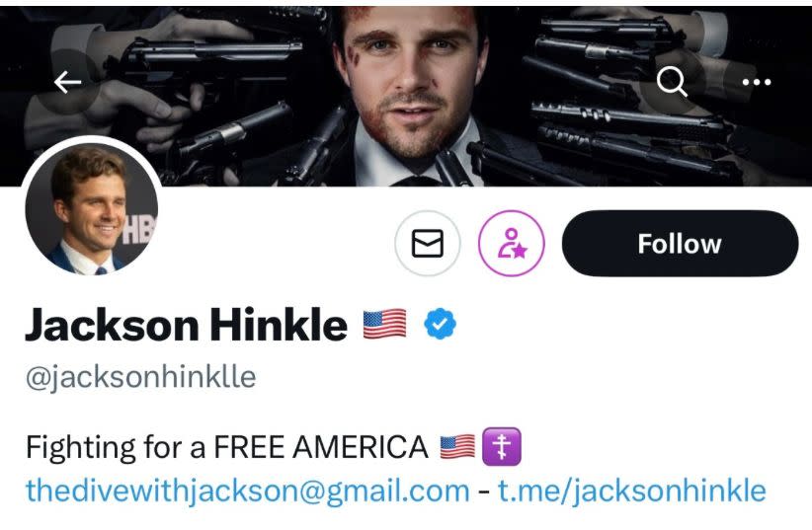Tap the HBO lettering in the profile photo
The height and width of the screenshot is (530, 812).
138,229
